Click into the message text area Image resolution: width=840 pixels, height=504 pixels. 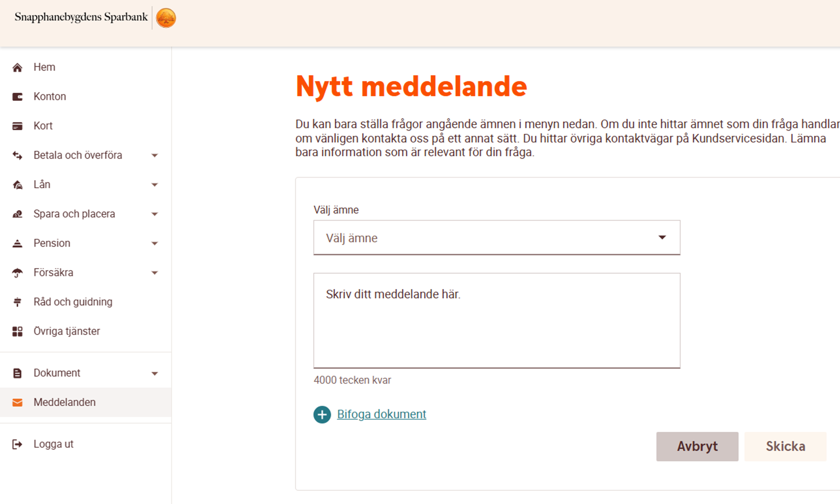pyautogui.click(x=497, y=321)
